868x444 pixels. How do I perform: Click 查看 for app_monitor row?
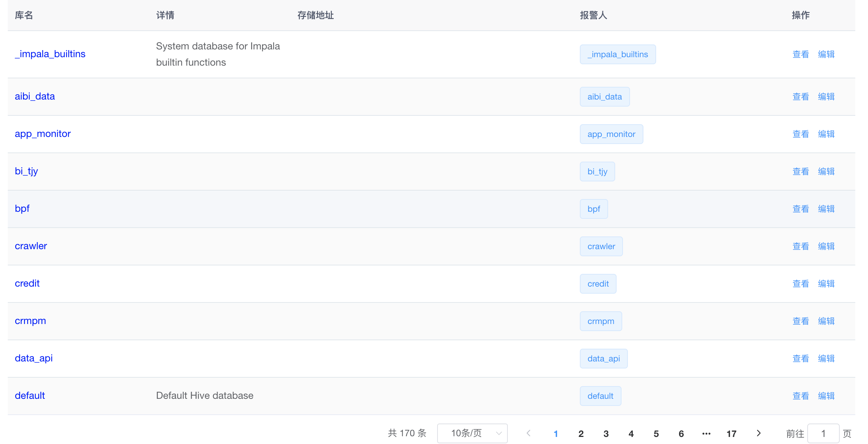(x=801, y=134)
